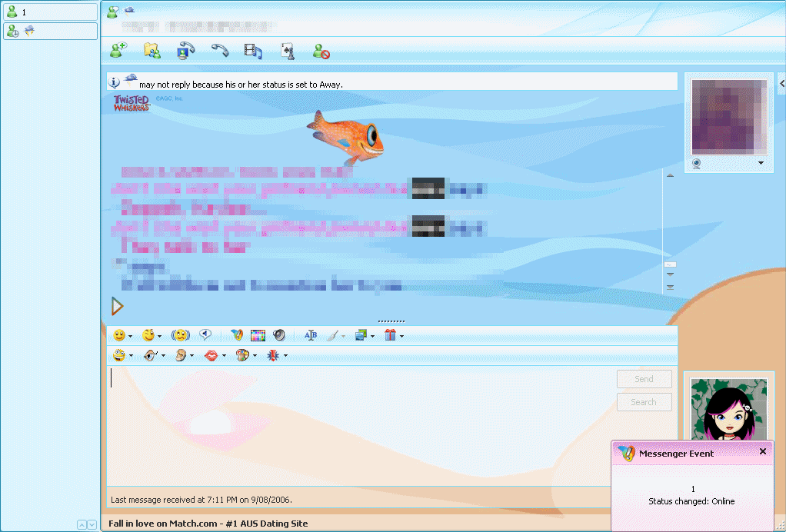Send a nudge
This screenshot has width=786, height=532.
pos(181,335)
